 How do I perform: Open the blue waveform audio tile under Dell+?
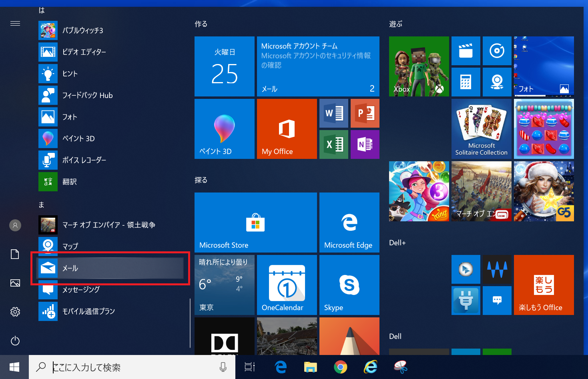coord(497,269)
